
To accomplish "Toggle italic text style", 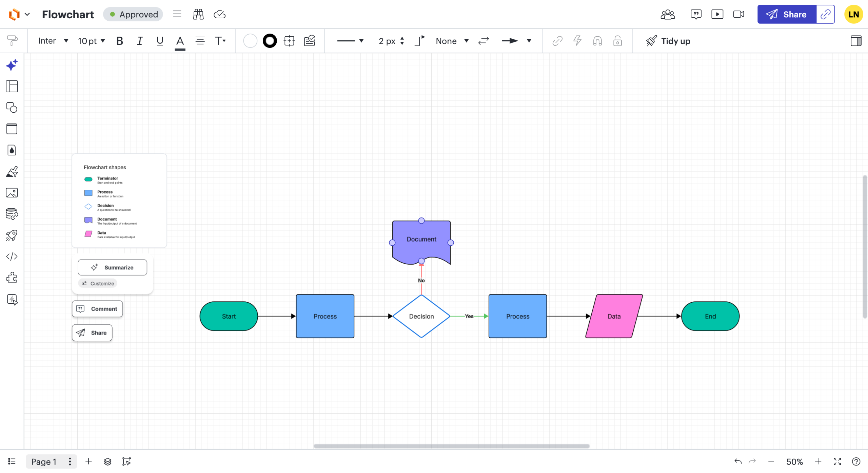I will pyautogui.click(x=139, y=41).
